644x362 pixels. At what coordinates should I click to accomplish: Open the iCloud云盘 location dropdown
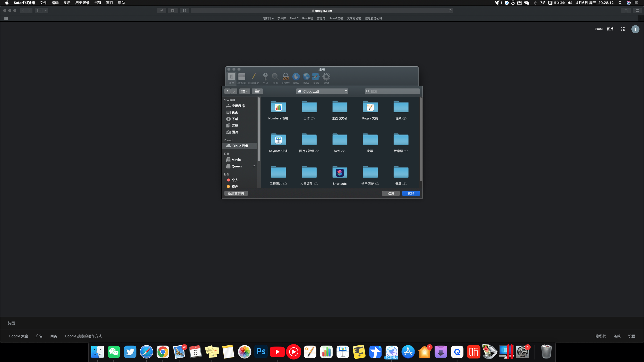pos(322,91)
